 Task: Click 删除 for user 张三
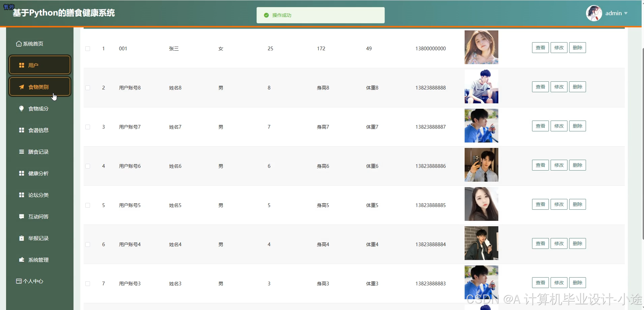(578, 48)
